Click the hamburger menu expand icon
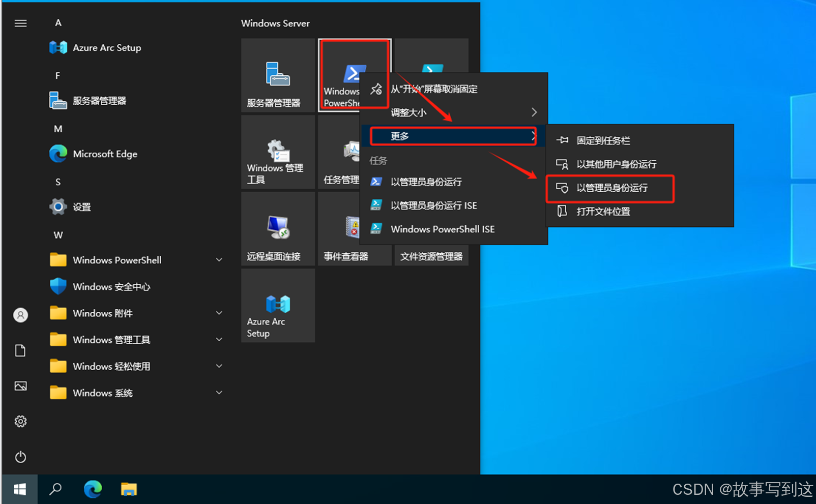This screenshot has width=816, height=504. click(20, 23)
